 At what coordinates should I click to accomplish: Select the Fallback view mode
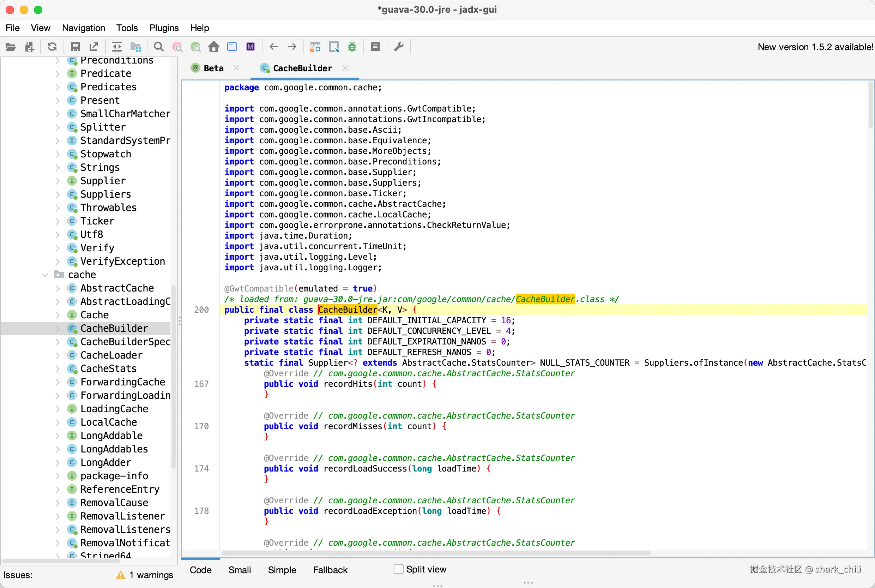pos(330,570)
